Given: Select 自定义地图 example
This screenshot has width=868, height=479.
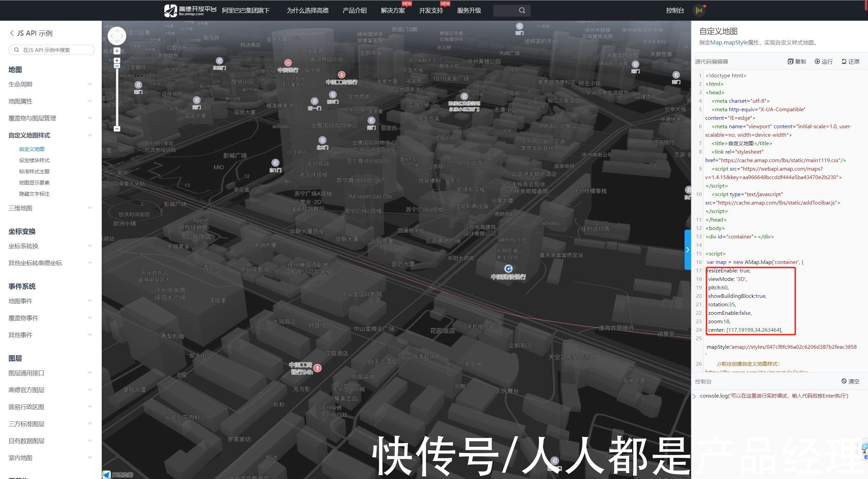Looking at the screenshot, I should coord(32,149).
